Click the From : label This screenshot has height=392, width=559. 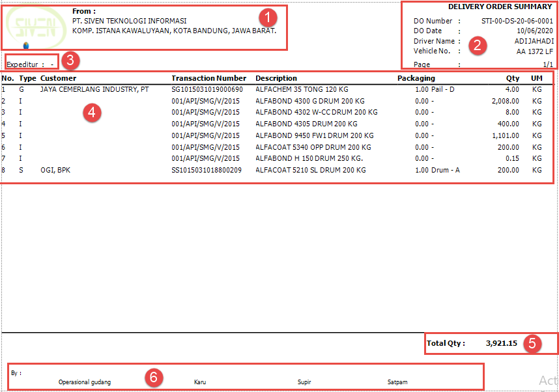pyautogui.click(x=84, y=11)
